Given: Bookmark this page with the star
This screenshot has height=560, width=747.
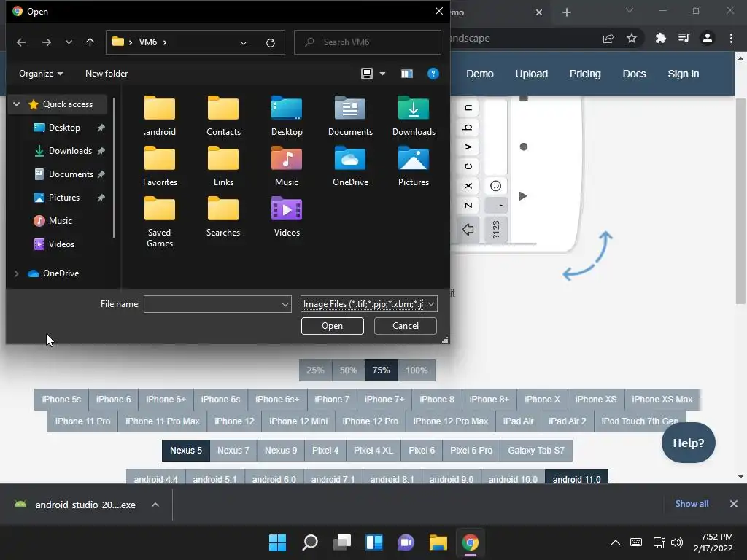Looking at the screenshot, I should click(632, 38).
